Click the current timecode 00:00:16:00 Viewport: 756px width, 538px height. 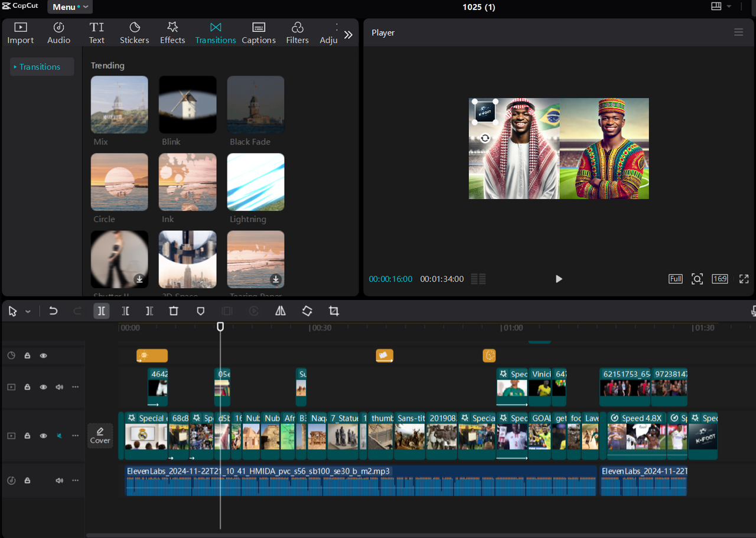coord(391,279)
